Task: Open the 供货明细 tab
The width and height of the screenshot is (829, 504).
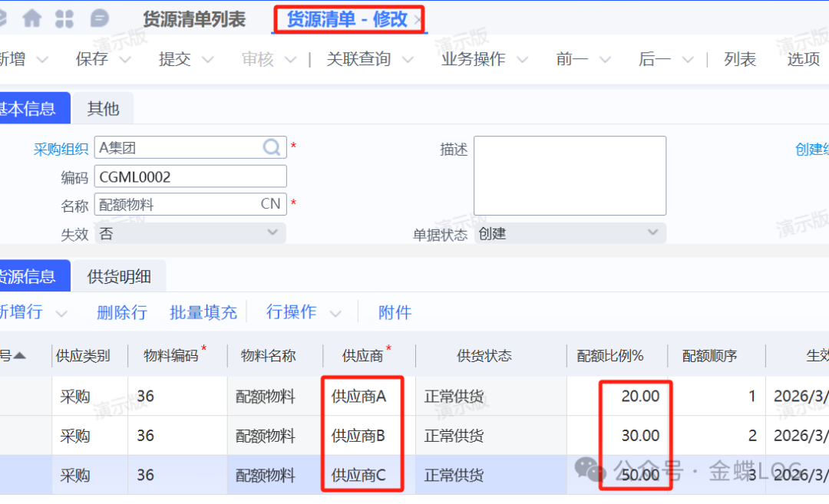Action: pos(119,277)
